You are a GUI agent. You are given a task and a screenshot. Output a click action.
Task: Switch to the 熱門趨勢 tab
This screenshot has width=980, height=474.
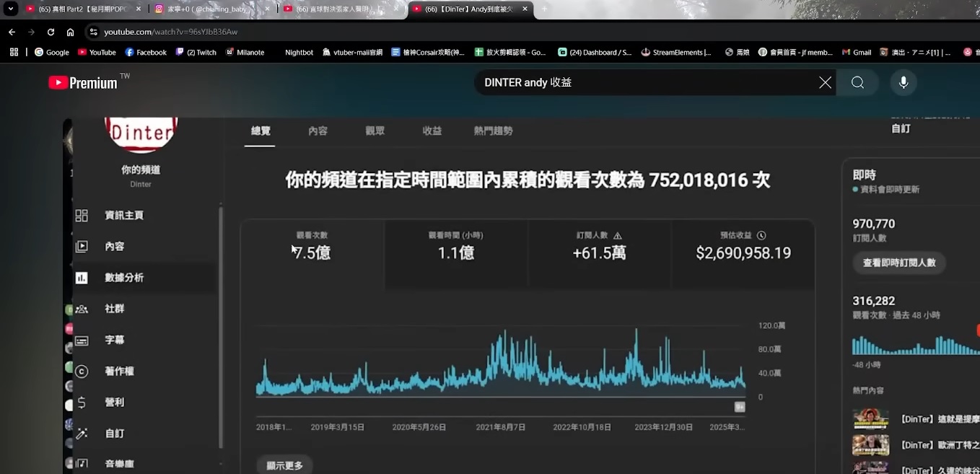(493, 131)
